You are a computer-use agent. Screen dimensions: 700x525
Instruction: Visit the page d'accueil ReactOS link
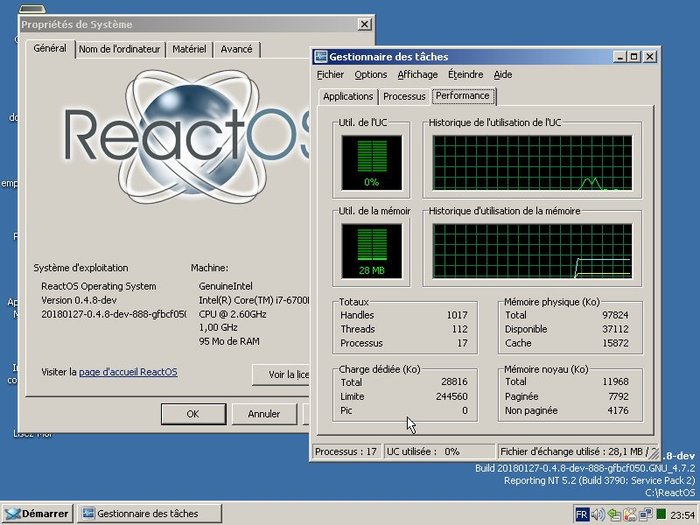[128, 372]
